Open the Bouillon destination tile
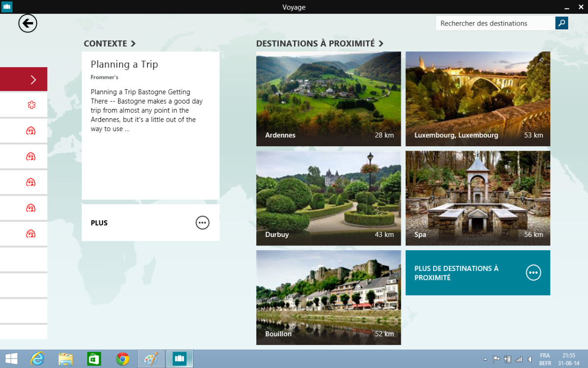The image size is (588, 368). [x=328, y=297]
